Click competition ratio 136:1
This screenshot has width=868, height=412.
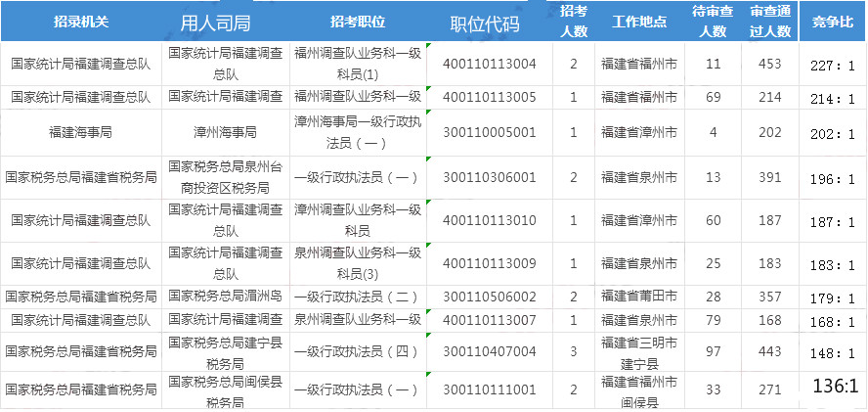click(x=836, y=386)
